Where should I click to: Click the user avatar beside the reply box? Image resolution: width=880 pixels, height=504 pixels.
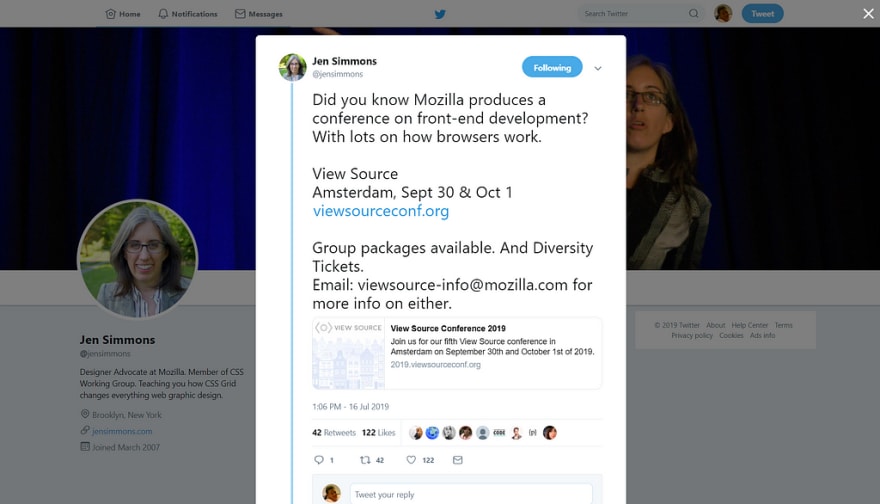click(332, 493)
